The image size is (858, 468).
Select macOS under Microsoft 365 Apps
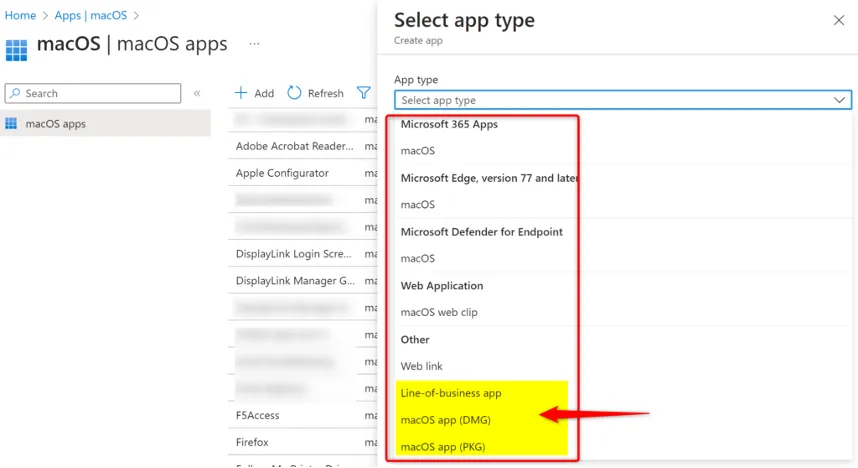click(x=418, y=151)
